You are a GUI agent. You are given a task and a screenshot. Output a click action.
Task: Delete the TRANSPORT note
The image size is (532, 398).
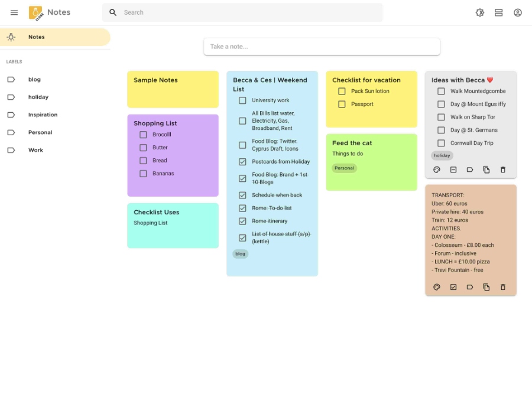point(502,287)
